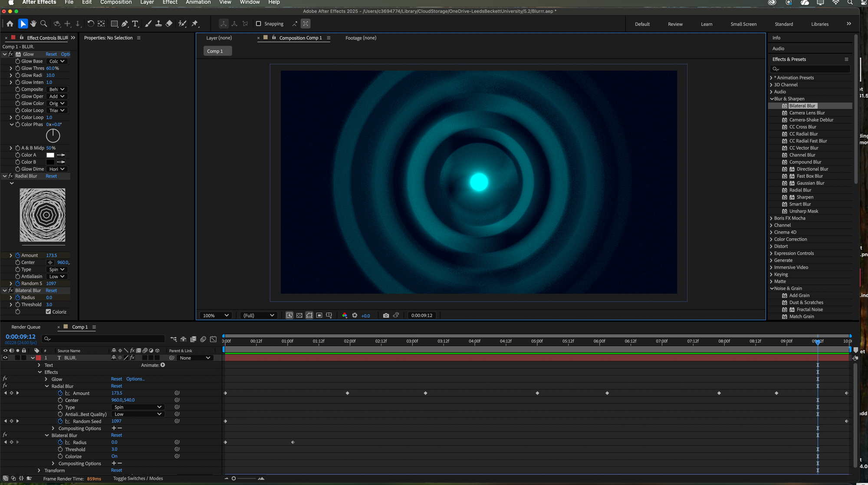Uncheck the Colorize checkbox
Image resolution: width=868 pixels, height=485 pixels.
pos(48,312)
